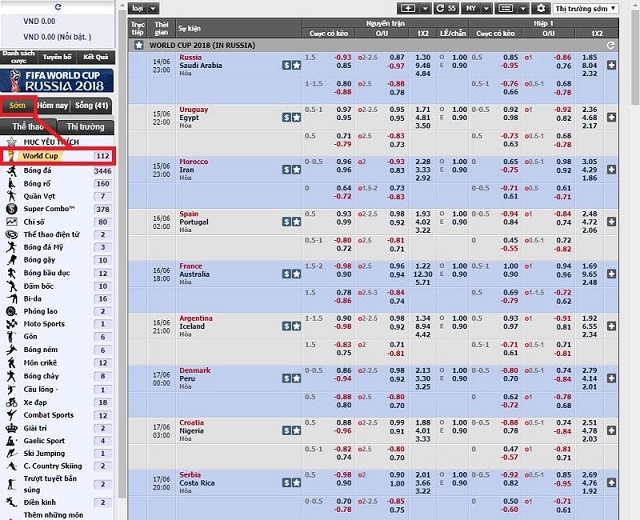Click statistics icon for Russia vs Saudi Arabia
Screen dimensions: 640x520
click(286, 64)
